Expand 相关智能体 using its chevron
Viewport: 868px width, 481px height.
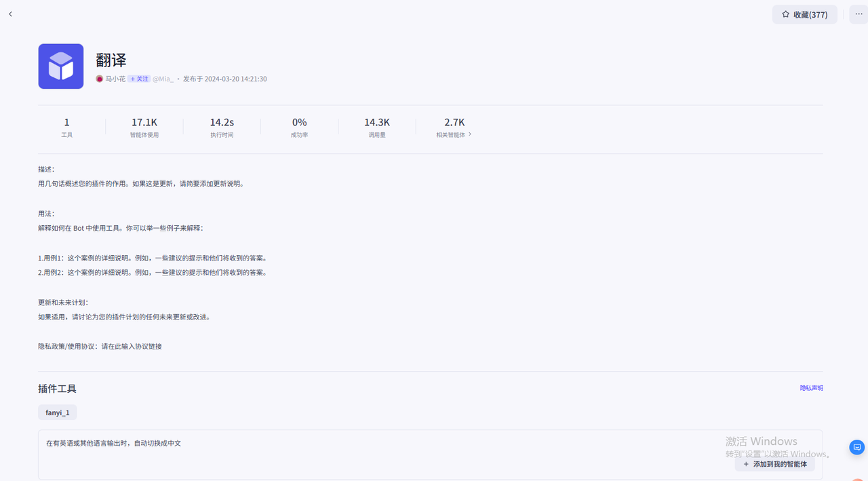470,134
